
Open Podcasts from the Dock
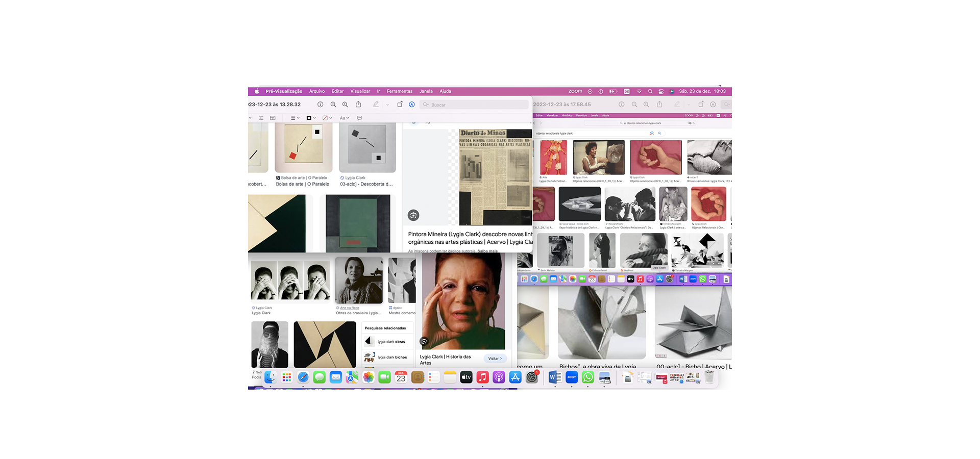pyautogui.click(x=499, y=377)
